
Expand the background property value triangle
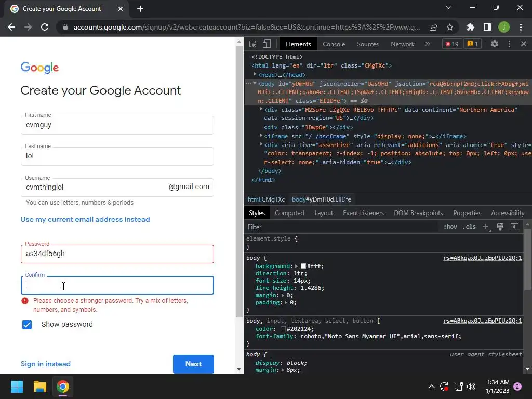[296, 267]
